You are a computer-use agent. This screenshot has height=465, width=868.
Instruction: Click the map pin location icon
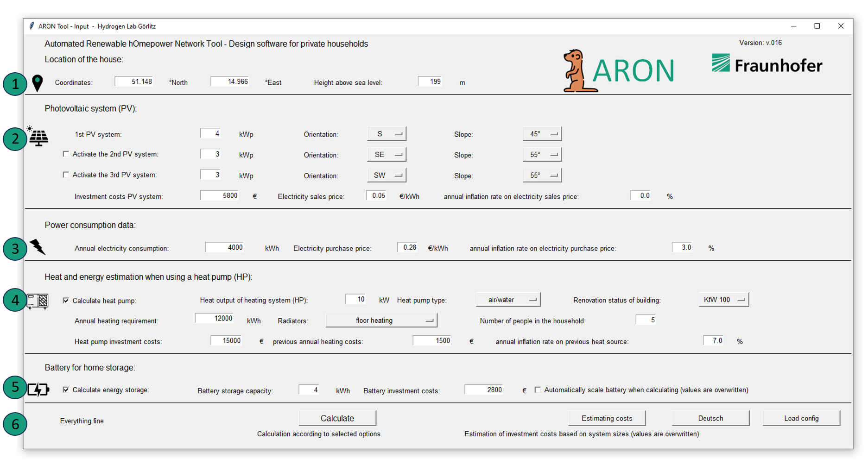click(x=38, y=83)
